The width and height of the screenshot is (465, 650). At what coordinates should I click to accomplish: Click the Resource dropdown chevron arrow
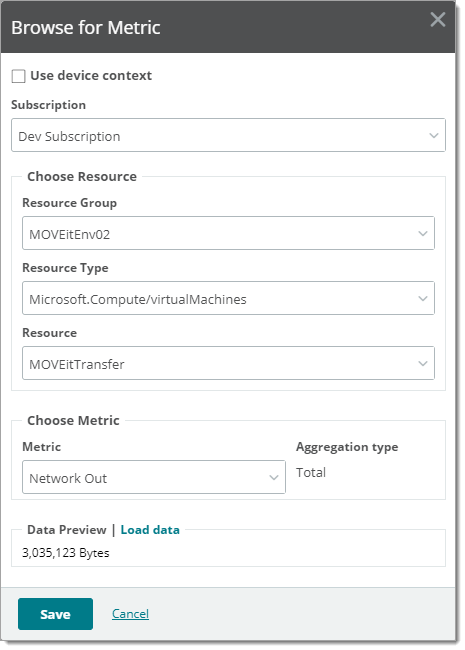pos(423,364)
